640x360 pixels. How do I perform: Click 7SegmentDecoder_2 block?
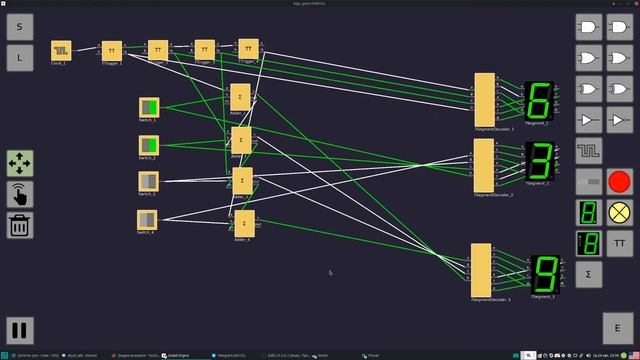tap(484, 166)
